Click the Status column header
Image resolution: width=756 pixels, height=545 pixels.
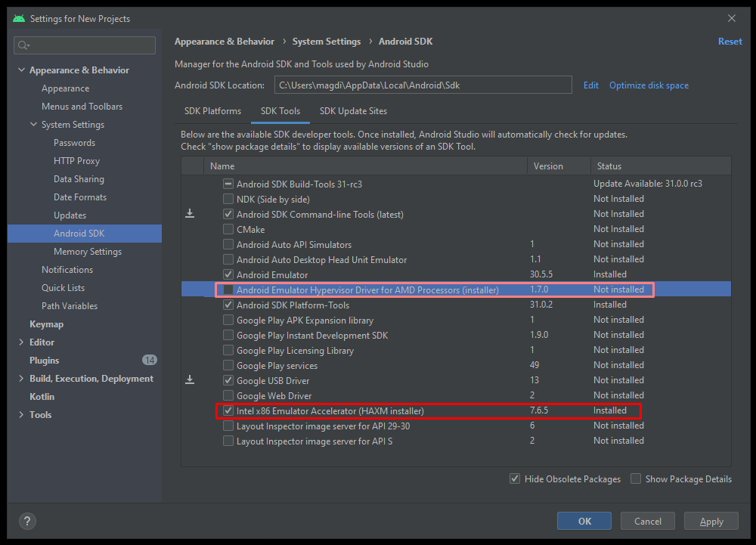point(661,166)
